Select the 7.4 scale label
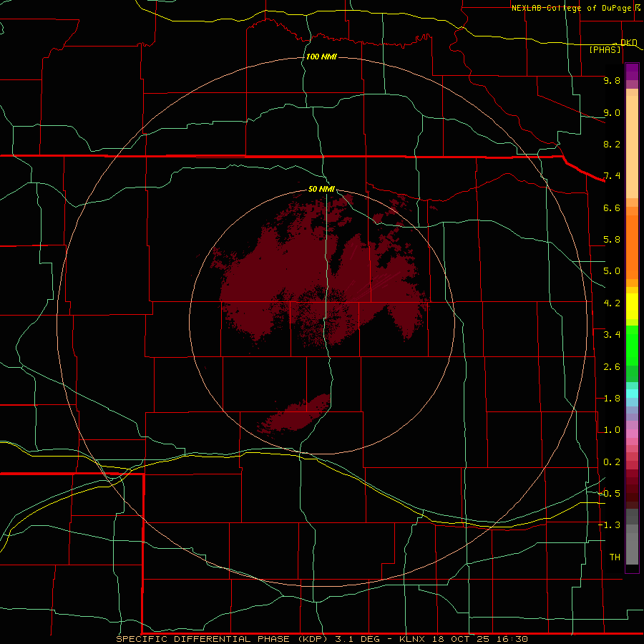This screenshot has height=644, width=644. pos(612,176)
